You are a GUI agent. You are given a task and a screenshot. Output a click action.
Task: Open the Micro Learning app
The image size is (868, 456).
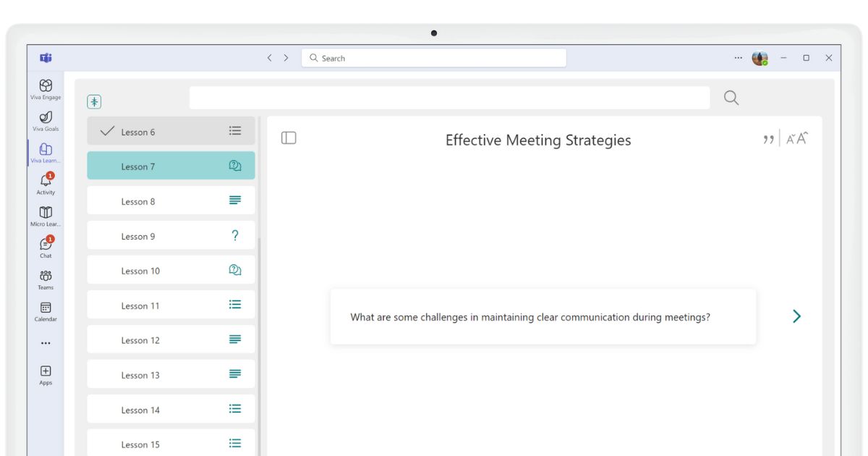pyautogui.click(x=46, y=215)
